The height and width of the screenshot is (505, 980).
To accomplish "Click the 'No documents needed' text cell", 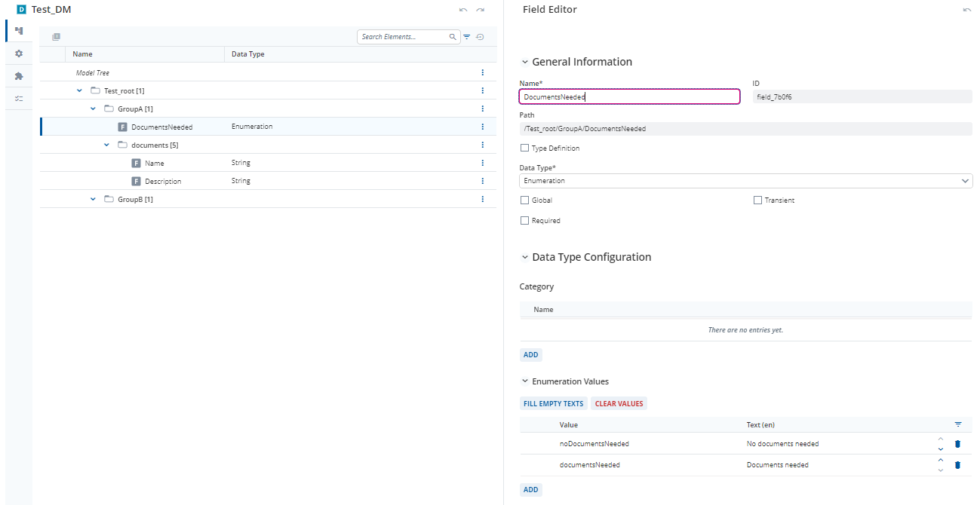I will [x=782, y=444].
